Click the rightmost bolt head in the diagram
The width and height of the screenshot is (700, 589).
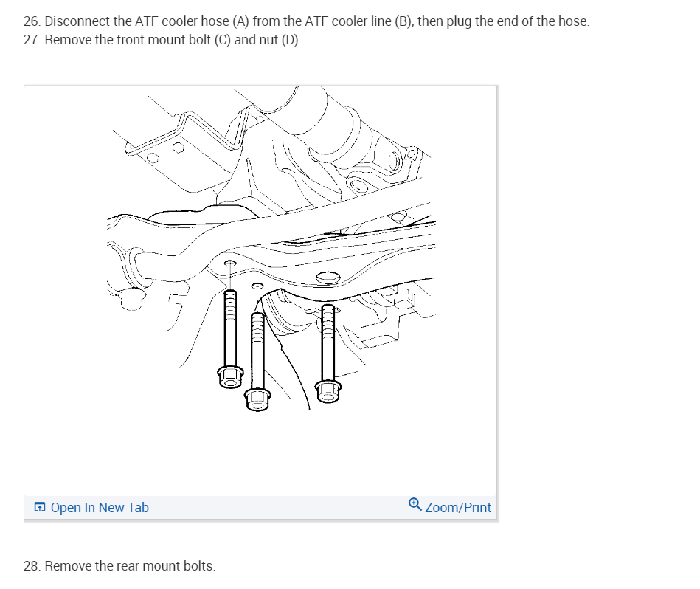point(328,392)
